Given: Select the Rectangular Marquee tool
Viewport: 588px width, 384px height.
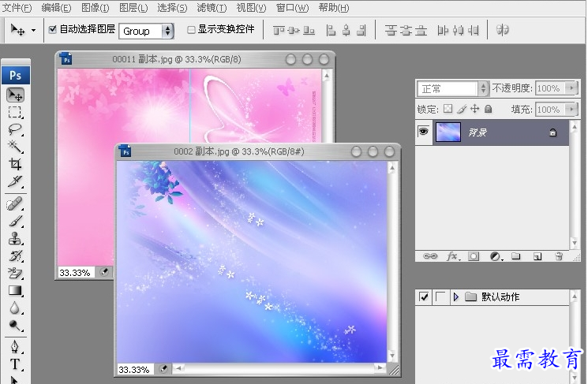Looking at the screenshot, I should pos(15,113).
